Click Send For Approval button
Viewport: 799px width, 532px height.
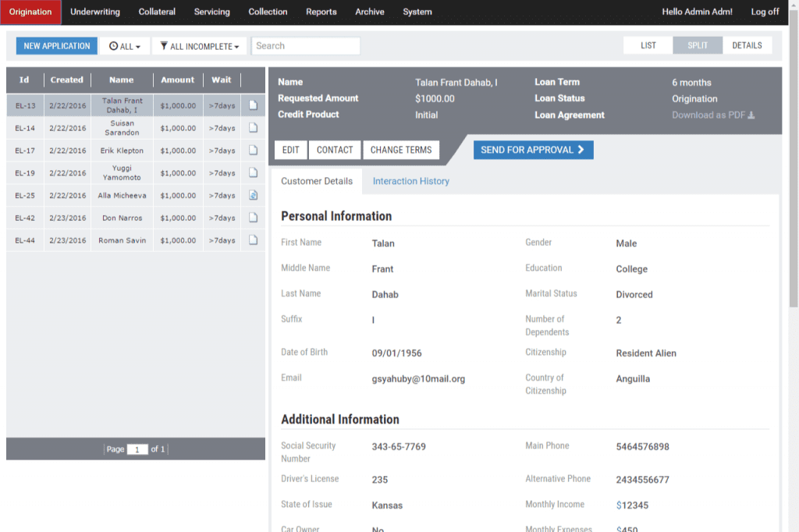pyautogui.click(x=533, y=150)
